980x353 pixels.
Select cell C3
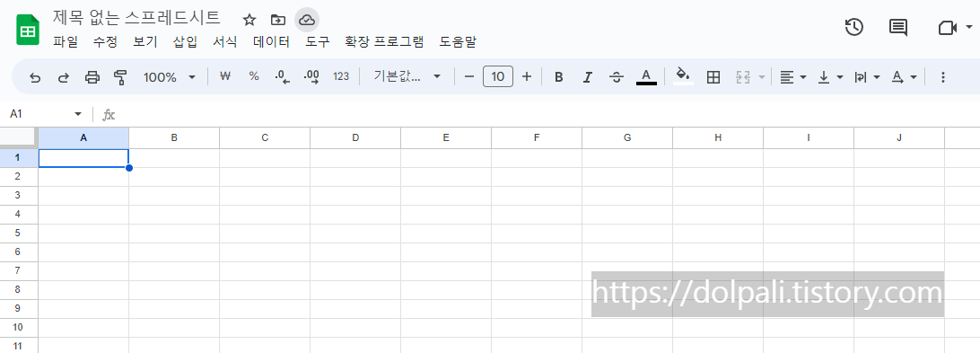coord(265,195)
